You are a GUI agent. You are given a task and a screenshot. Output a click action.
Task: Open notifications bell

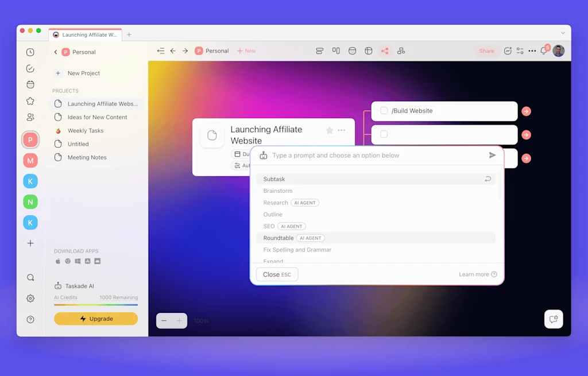(x=544, y=51)
